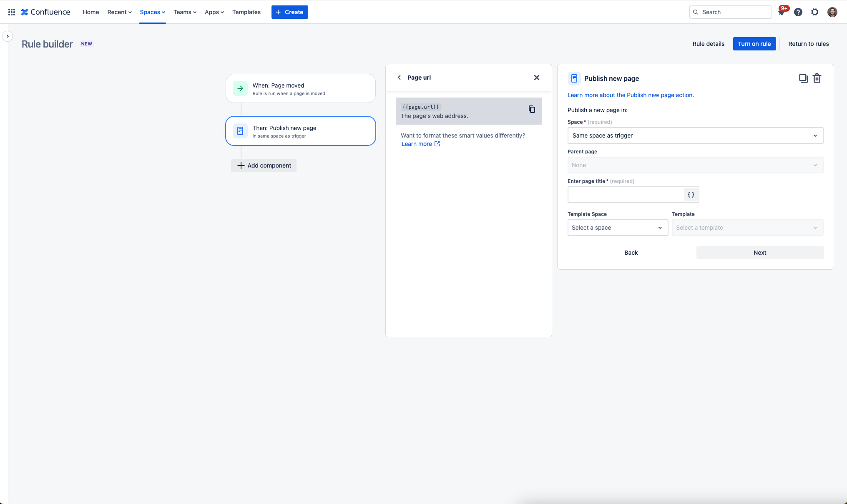This screenshot has width=847, height=504.
Task: Turn on the automation rule
Action: (754, 44)
